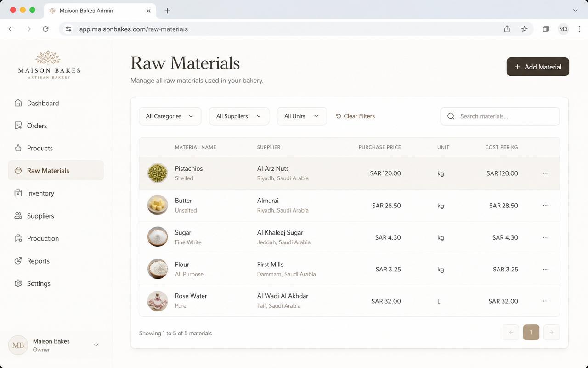Click the Unit column header
588x368 pixels.
(443, 147)
